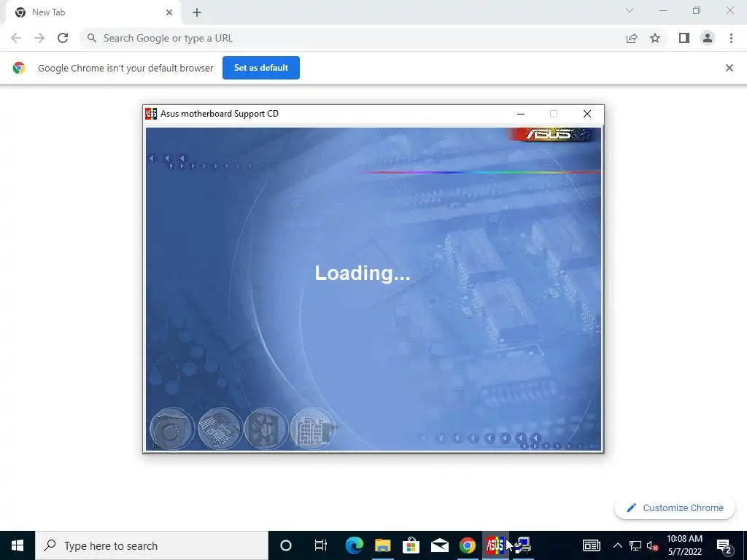
Task: Open the clock showing 10:08 AM
Action: click(684, 545)
